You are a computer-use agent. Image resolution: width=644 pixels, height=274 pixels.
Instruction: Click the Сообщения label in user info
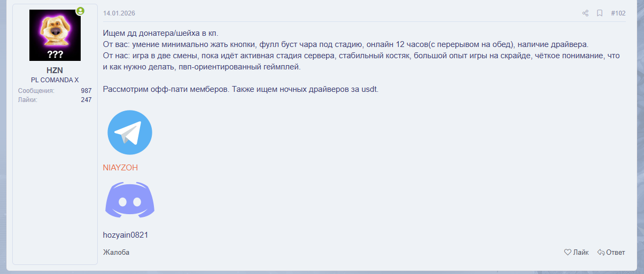(x=36, y=91)
